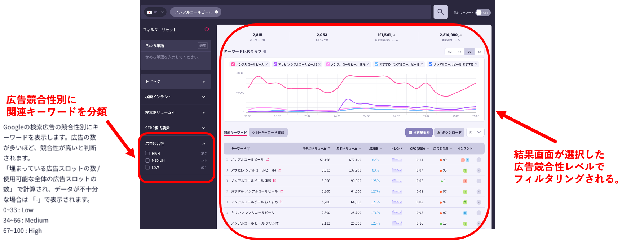The image size is (644, 240).
Task: Uncheck おすすめ ノンアルコールビール in graph legend
Action: click(376, 65)
